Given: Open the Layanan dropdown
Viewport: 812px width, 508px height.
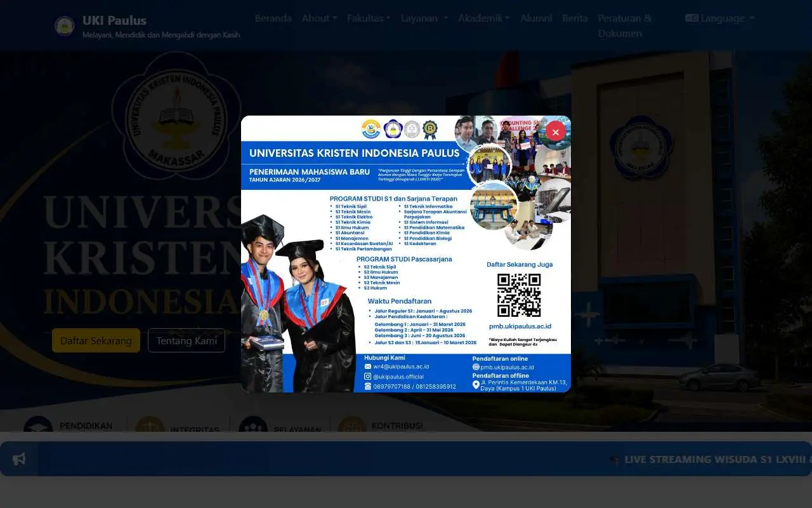Looking at the screenshot, I should [x=424, y=18].
